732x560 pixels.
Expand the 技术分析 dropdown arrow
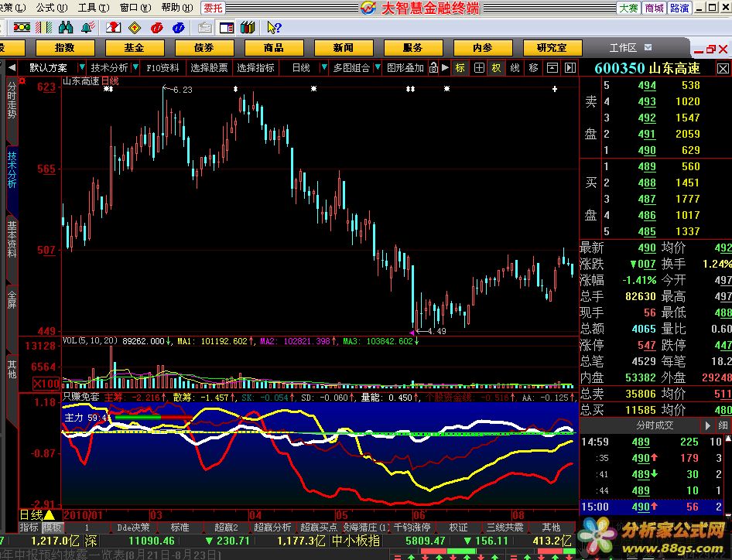(x=135, y=67)
